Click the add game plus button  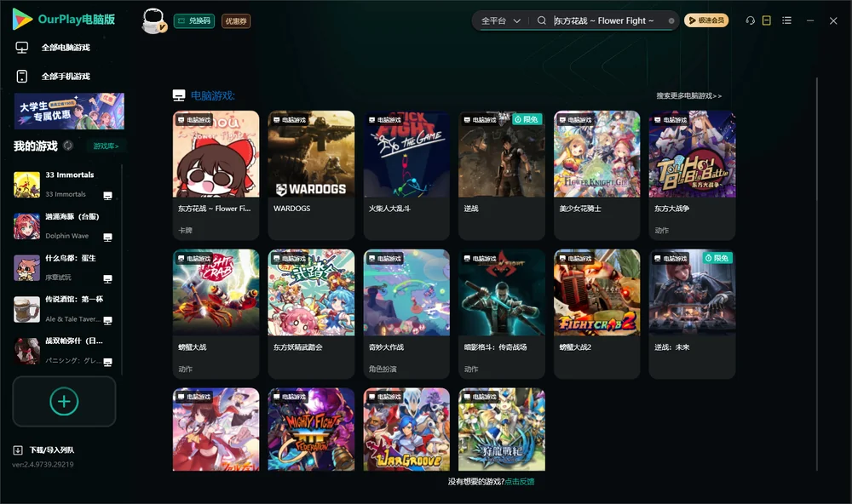64,401
